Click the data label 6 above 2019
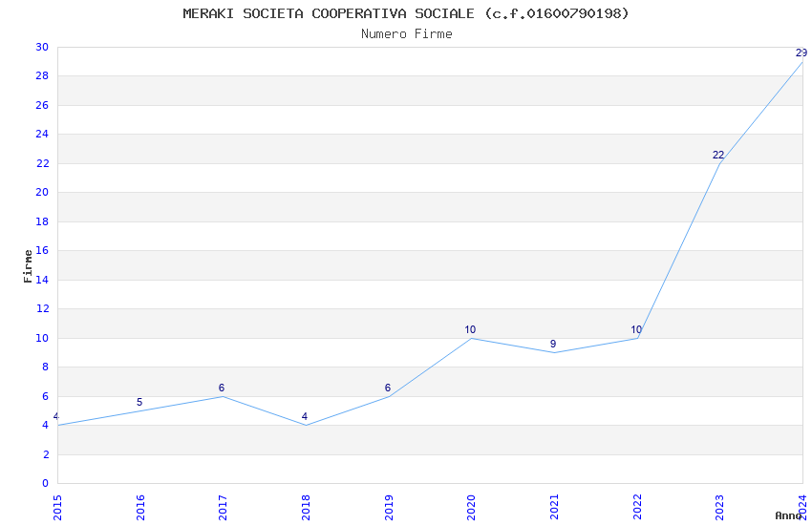The width and height of the screenshot is (812, 525). [387, 388]
